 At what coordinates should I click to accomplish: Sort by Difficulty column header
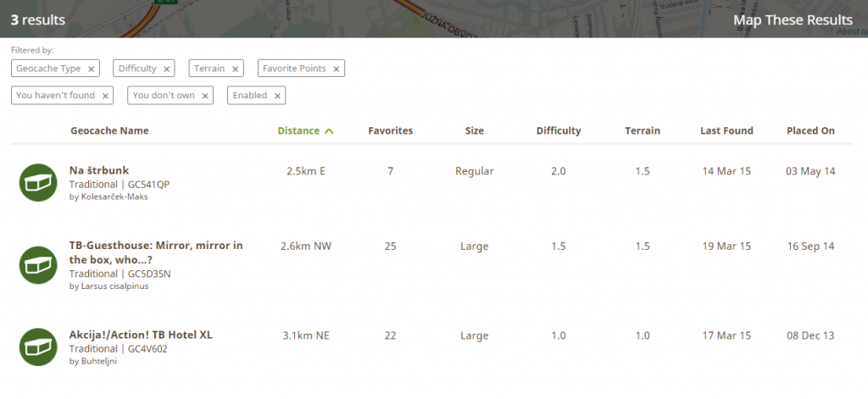pyautogui.click(x=559, y=131)
